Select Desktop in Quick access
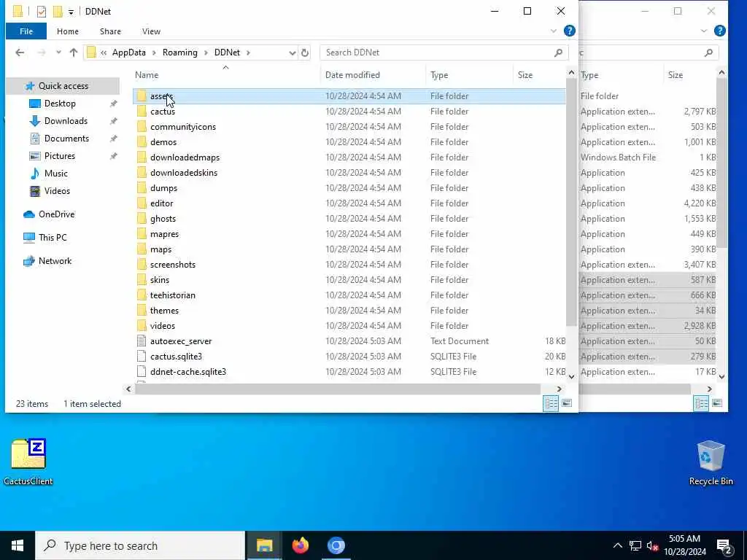 point(60,104)
